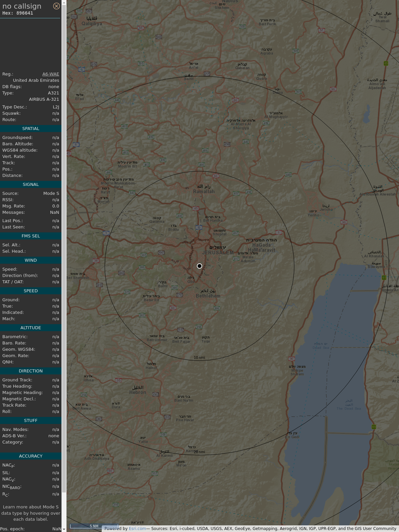Screen dimensions: 399x532
Task: Click the route 443 road shield
Action: click(x=132, y=193)
